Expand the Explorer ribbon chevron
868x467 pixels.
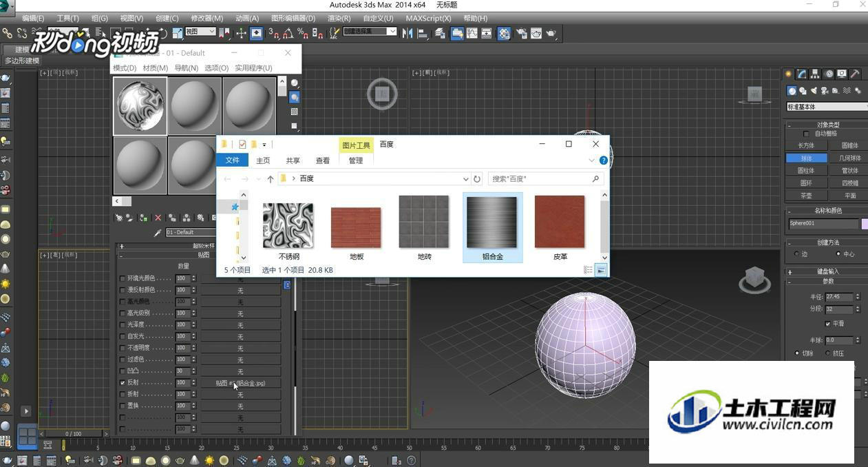(591, 160)
